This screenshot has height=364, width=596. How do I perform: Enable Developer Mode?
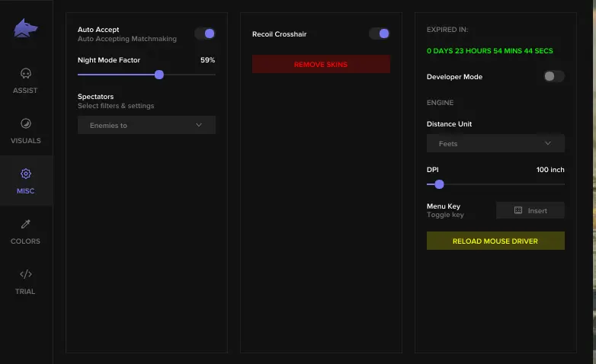pos(554,76)
